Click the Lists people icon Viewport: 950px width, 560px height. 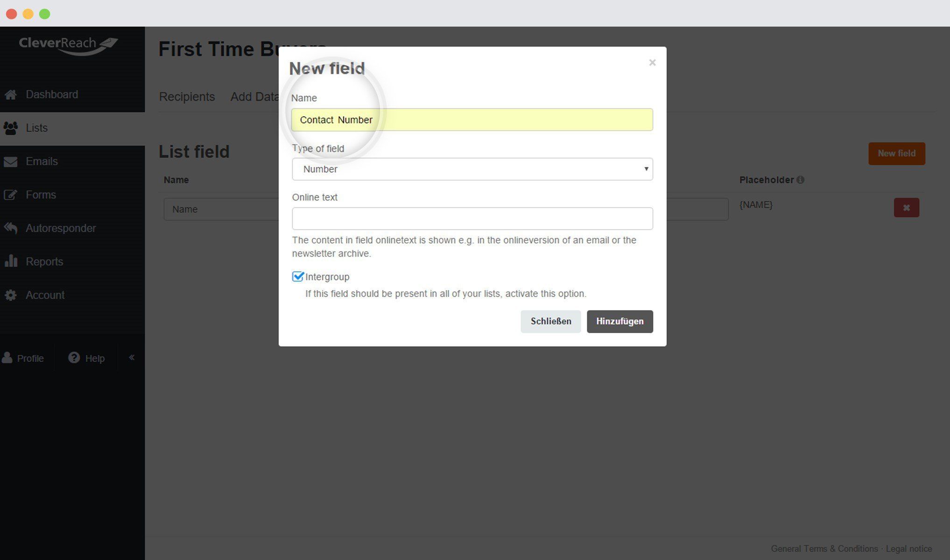coord(11,128)
